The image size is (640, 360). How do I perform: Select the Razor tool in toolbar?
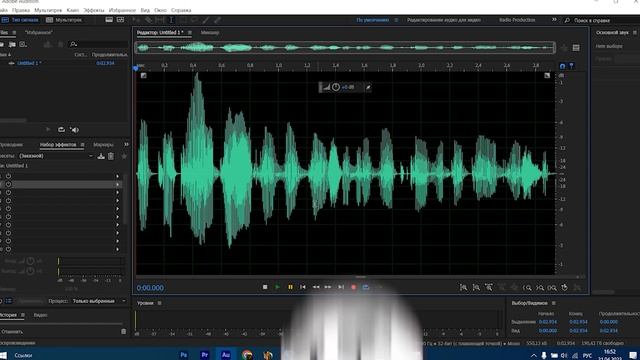point(149,20)
